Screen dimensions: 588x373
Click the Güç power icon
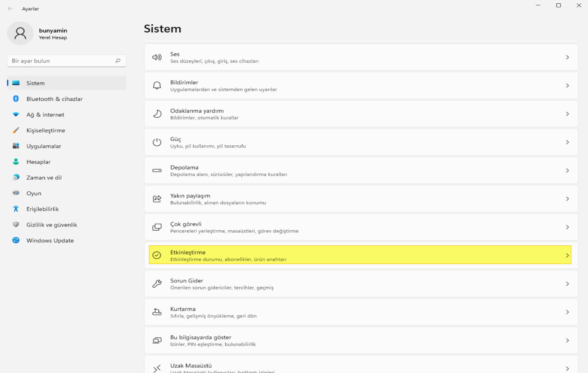(x=157, y=142)
